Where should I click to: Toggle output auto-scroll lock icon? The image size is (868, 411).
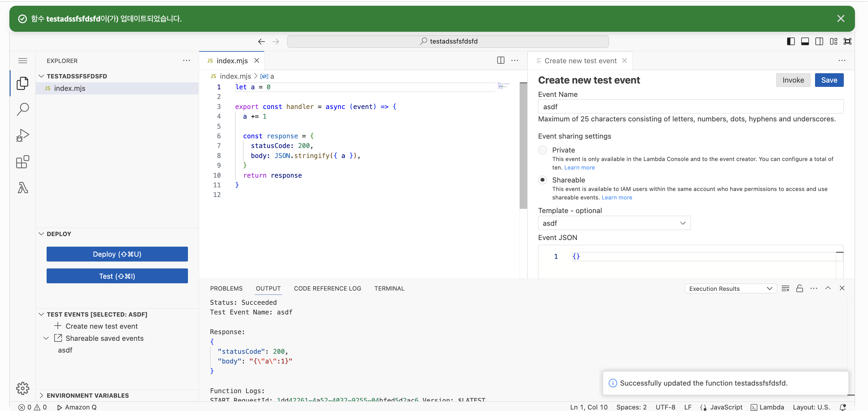click(x=799, y=288)
